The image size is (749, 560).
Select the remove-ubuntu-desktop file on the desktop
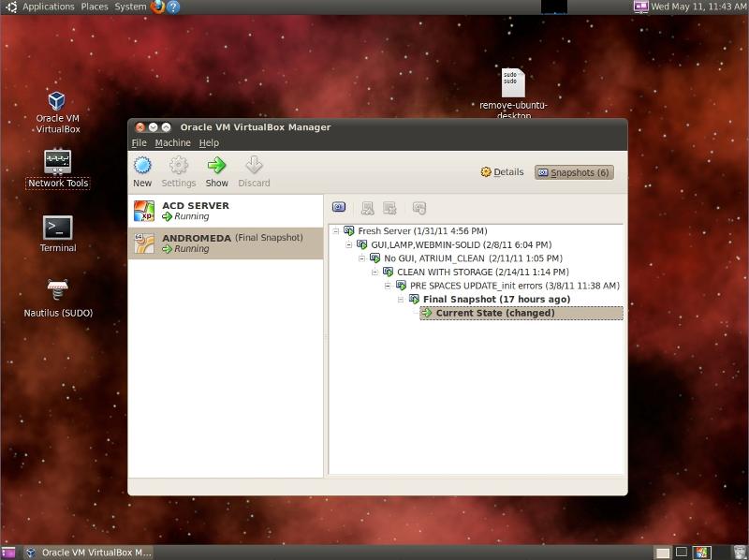513,94
